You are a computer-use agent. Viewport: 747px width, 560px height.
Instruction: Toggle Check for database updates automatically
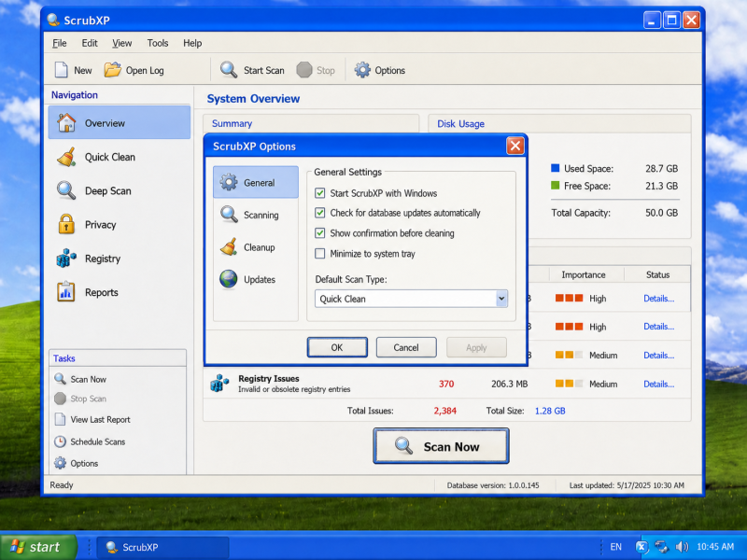click(320, 213)
